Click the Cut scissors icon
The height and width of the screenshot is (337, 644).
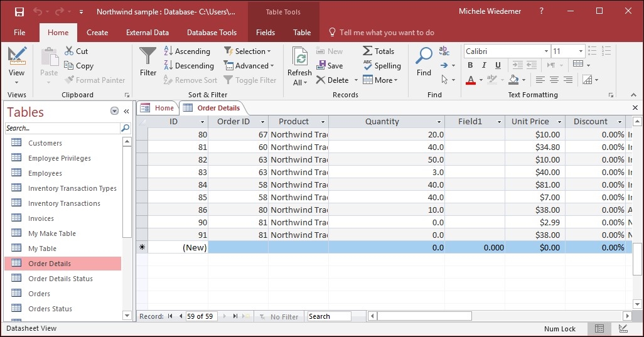click(69, 51)
